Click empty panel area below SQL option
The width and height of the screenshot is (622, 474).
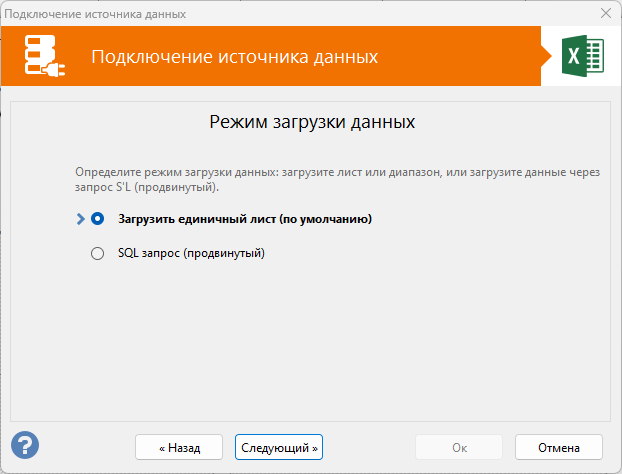click(x=311, y=340)
